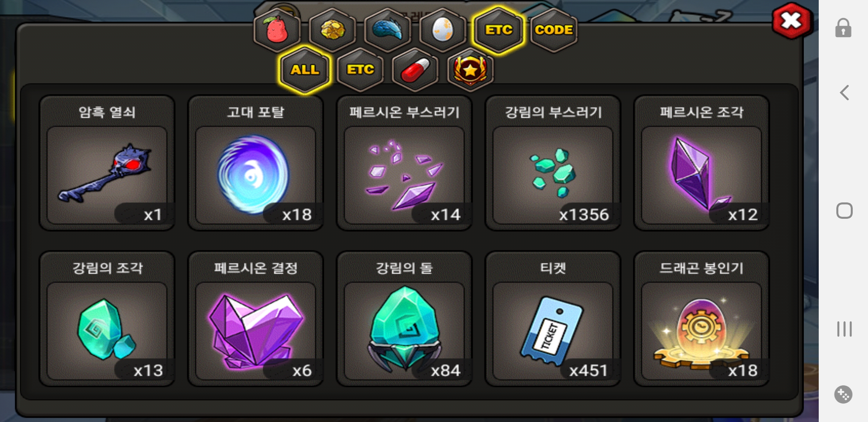
Task: Tap the 티켓 ticket item x451
Action: [x=553, y=319]
